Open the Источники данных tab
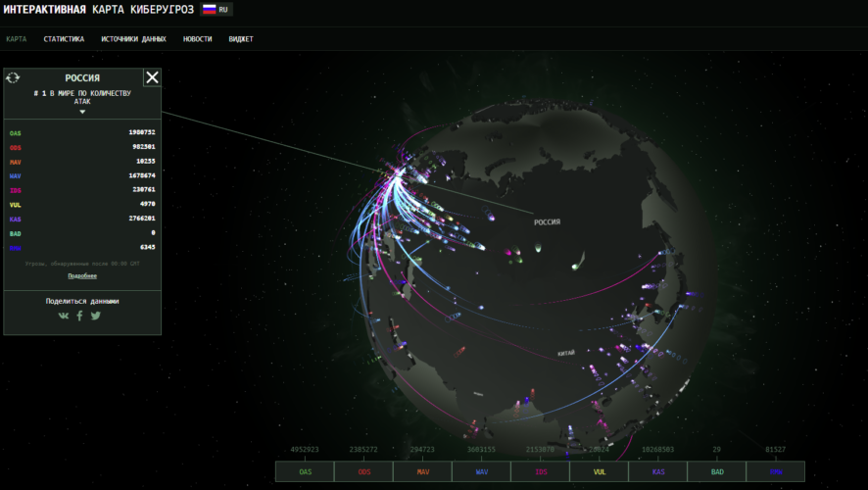 (133, 39)
